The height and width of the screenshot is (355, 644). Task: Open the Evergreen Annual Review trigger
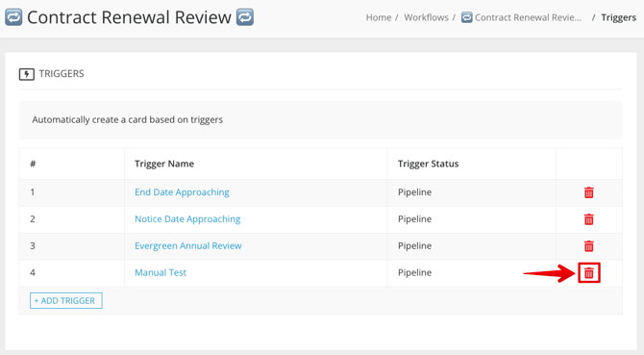tap(188, 245)
